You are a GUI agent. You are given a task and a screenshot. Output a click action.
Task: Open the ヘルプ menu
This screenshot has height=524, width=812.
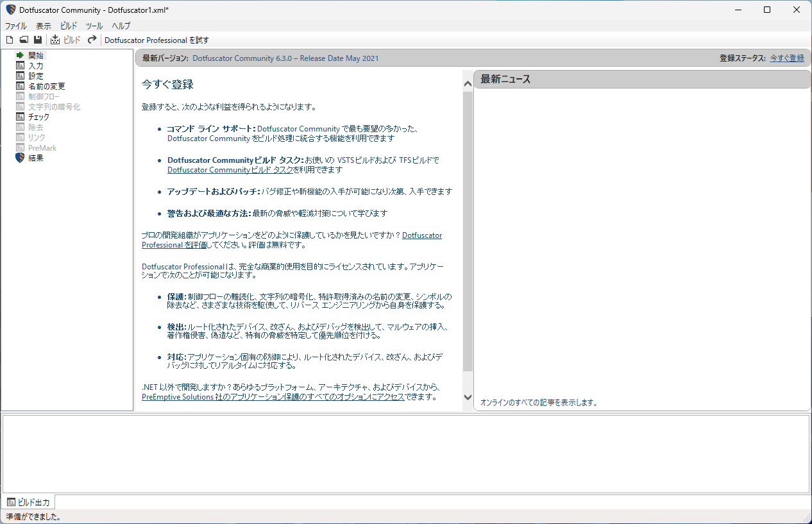coord(121,26)
